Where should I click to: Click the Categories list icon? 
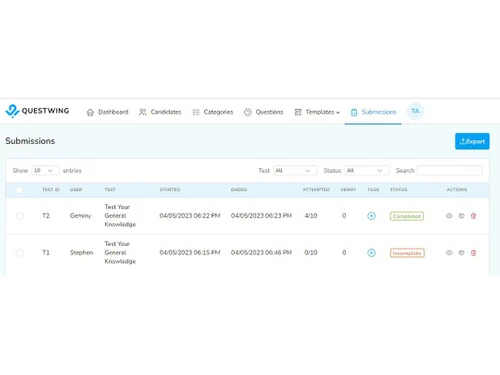coord(196,112)
